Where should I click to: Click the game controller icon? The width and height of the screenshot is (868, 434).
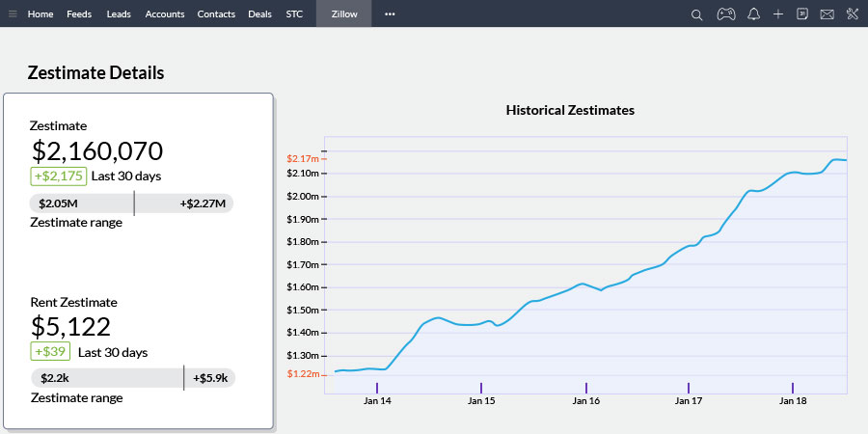726,14
